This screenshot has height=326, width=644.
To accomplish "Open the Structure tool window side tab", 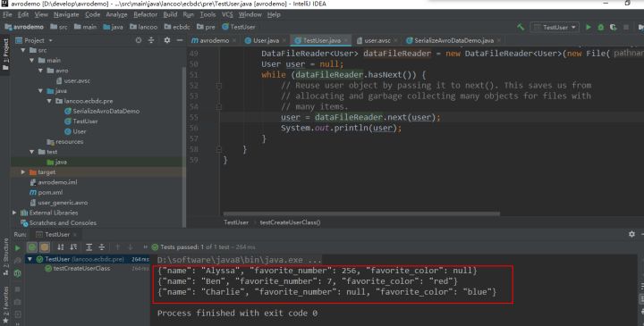I will tap(5, 257).
